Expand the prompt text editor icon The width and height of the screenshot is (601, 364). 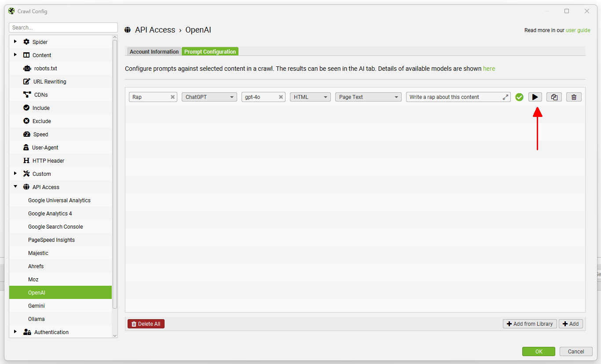(x=506, y=97)
